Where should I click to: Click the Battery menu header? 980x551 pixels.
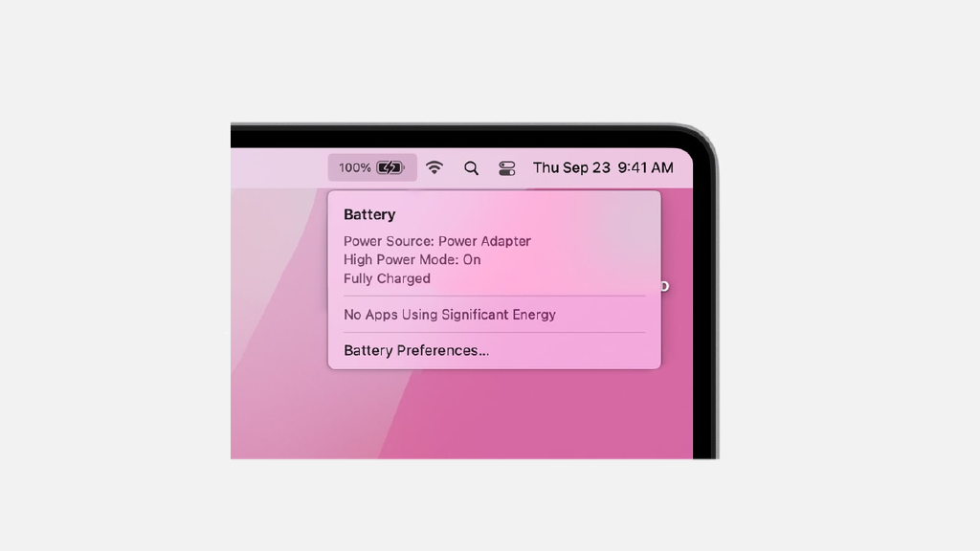(x=369, y=214)
